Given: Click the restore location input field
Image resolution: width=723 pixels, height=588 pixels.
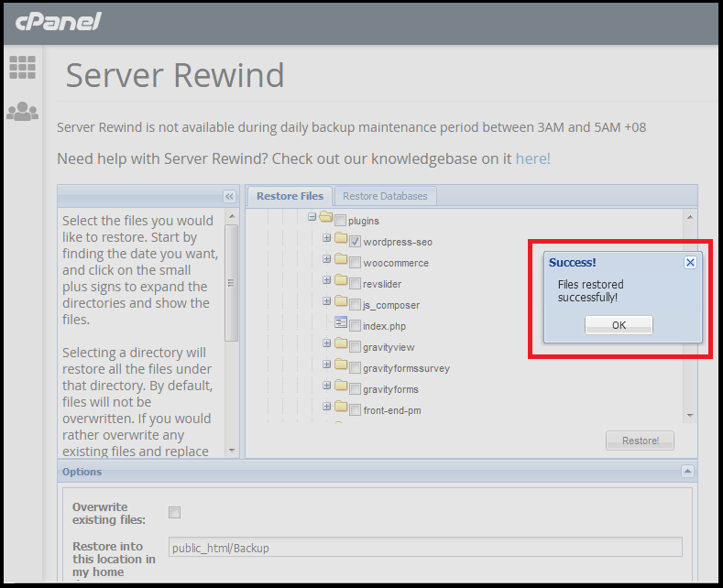Looking at the screenshot, I should [426, 548].
